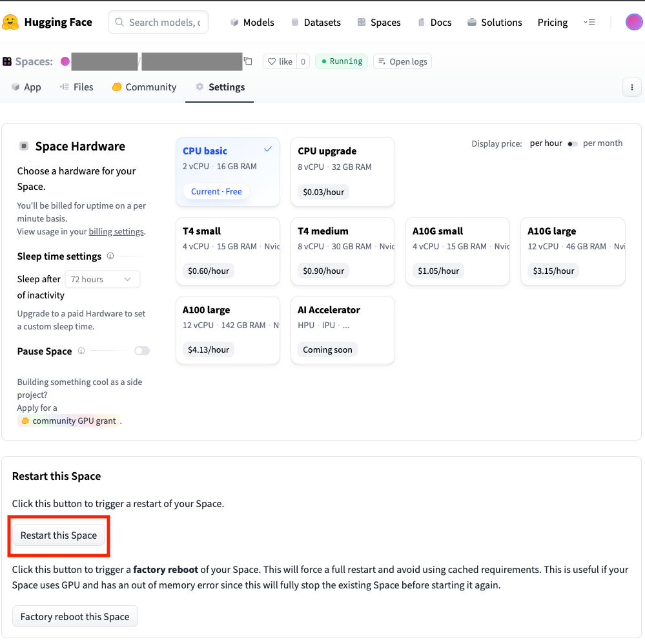Image resolution: width=645 pixels, height=644 pixels.
Task: Choose the T4 small hardware option
Action: pyautogui.click(x=227, y=251)
